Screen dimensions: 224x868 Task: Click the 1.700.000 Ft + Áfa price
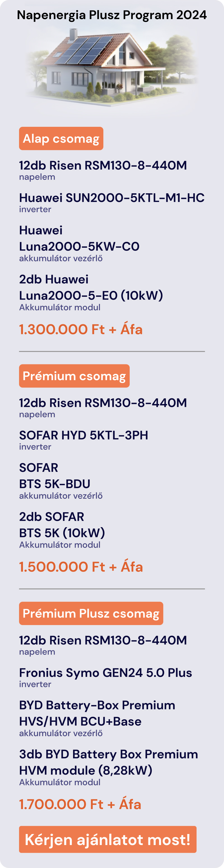(x=80, y=804)
